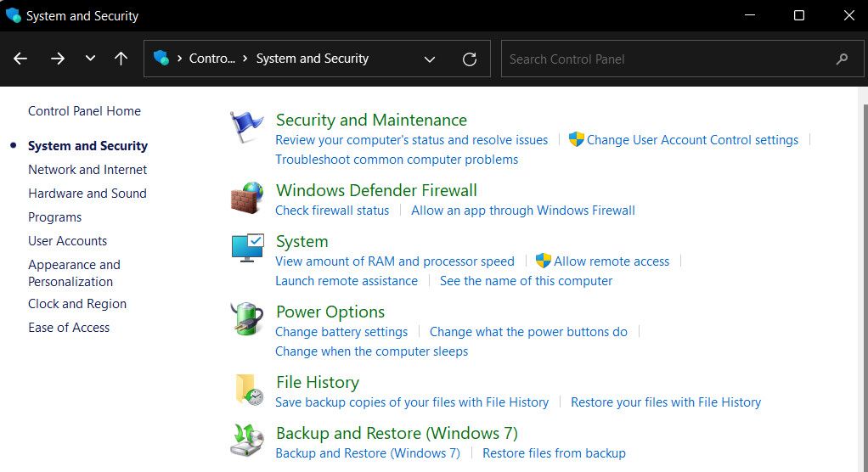Click the System and Security title bar icon
The width and height of the screenshot is (868, 472).
click(13, 15)
